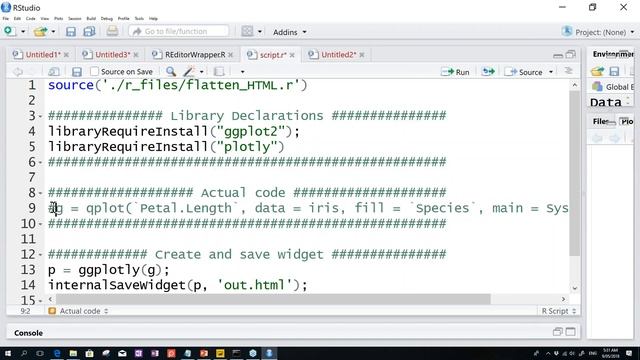The height and width of the screenshot is (360, 640).
Task: Click the Code Tools wand icon
Action: tap(189, 72)
